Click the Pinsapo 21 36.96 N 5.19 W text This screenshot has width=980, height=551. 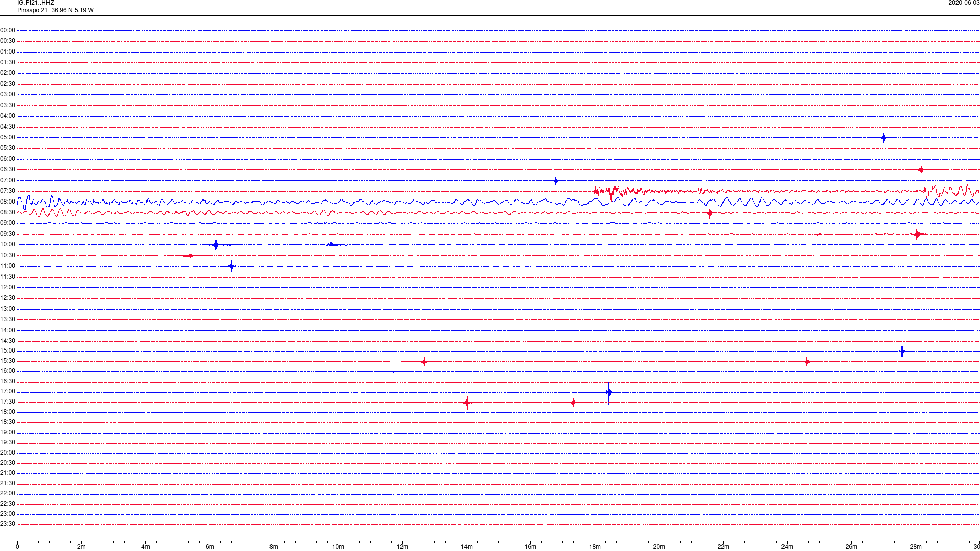tap(56, 10)
